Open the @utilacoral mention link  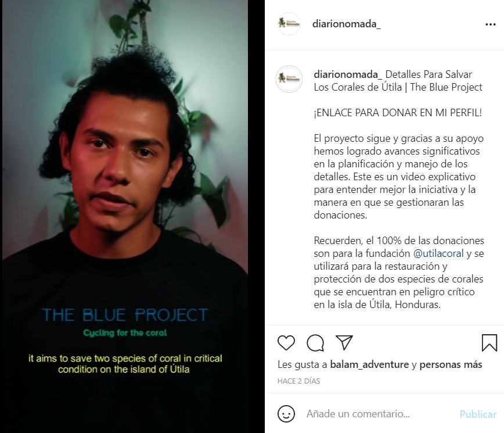coord(438,253)
